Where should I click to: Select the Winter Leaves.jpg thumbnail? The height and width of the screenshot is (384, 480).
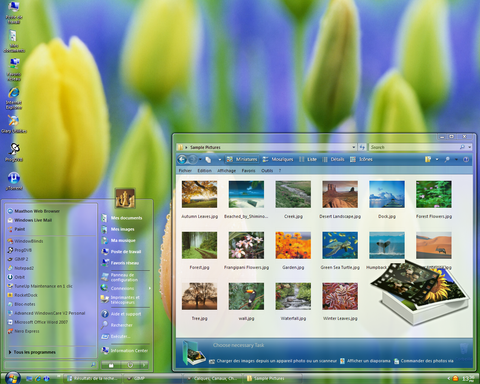pyautogui.click(x=340, y=296)
